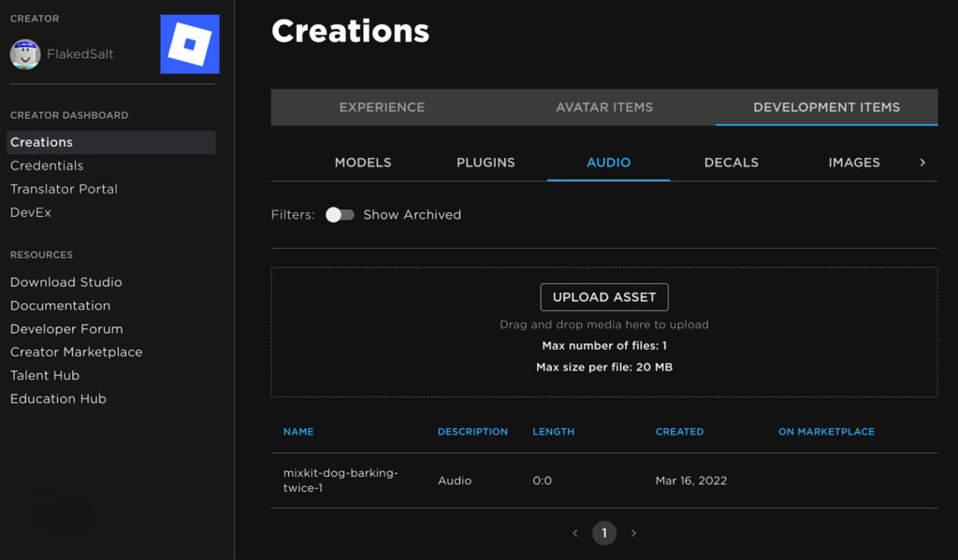Sort the list by the Name column
The width and height of the screenshot is (958, 560).
[298, 431]
